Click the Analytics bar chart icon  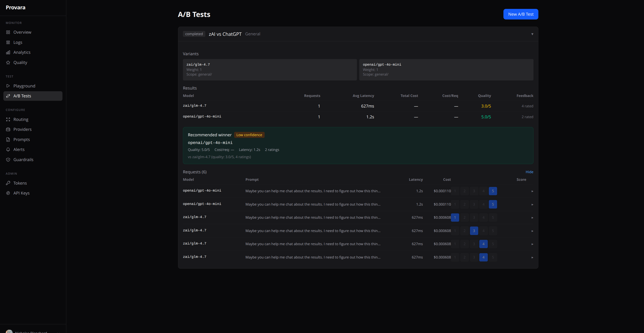tap(8, 52)
